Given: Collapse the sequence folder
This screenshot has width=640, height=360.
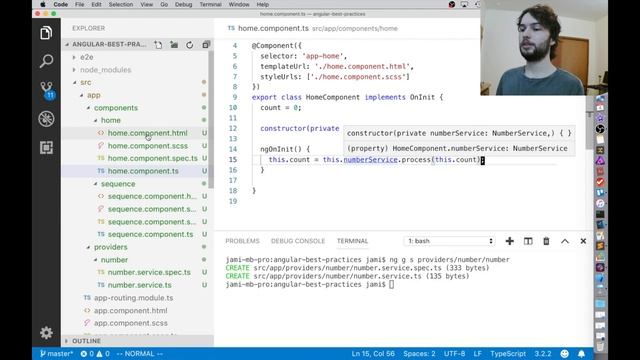Looking at the screenshot, I should click(118, 184).
